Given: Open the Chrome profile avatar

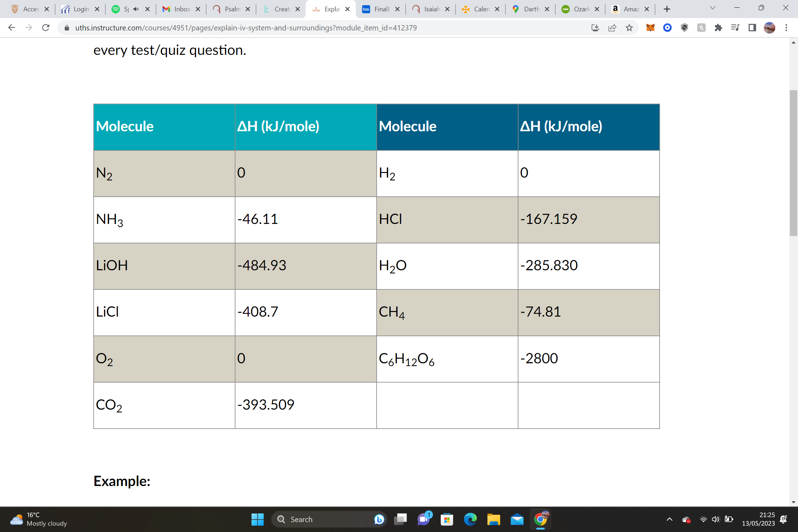Looking at the screenshot, I should (x=769, y=28).
